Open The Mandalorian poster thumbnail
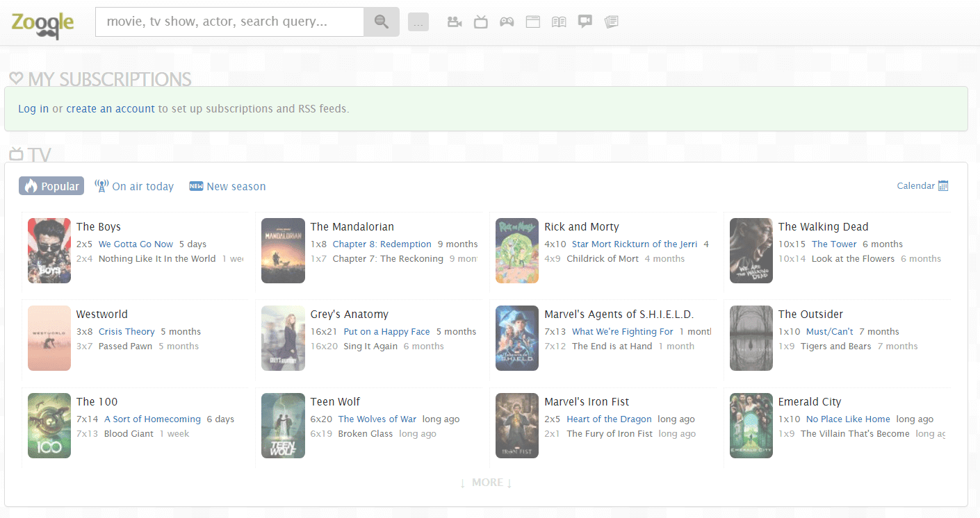The width and height of the screenshot is (980, 518). [283, 251]
